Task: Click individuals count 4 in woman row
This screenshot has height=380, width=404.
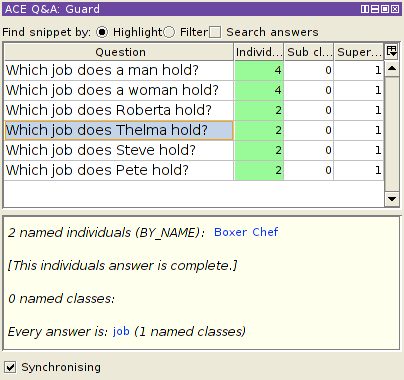Action: point(259,90)
